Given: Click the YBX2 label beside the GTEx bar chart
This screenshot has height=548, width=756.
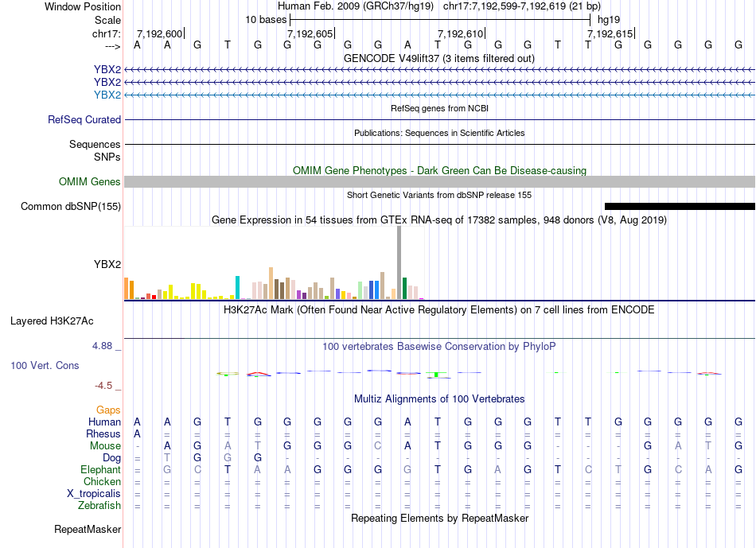Looking at the screenshot, I should (x=107, y=264).
